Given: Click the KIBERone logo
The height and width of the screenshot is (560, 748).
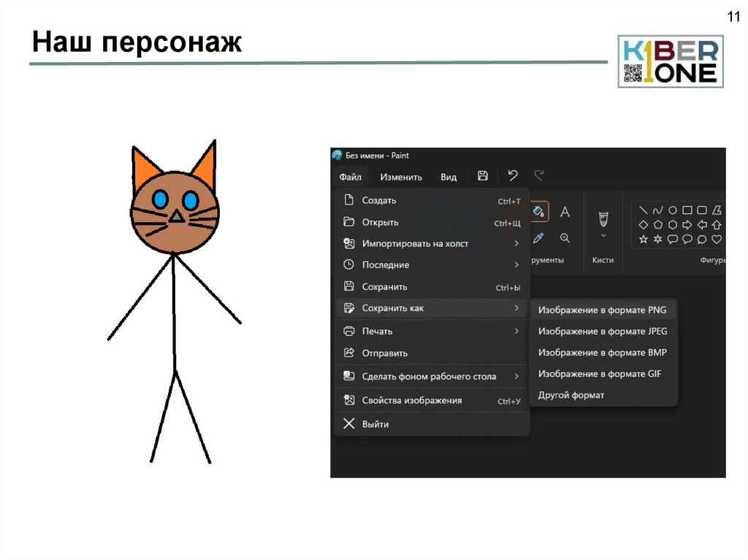Looking at the screenshot, I should [671, 61].
